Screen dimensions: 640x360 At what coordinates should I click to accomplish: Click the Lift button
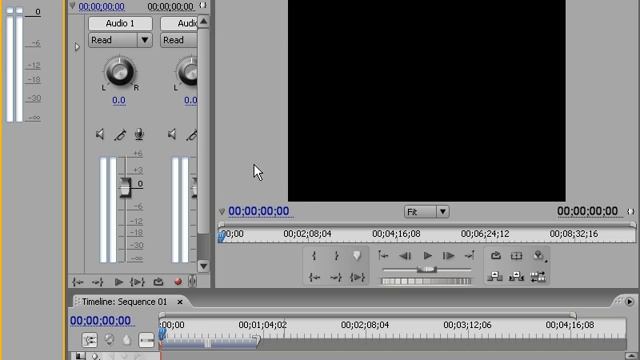point(495,277)
